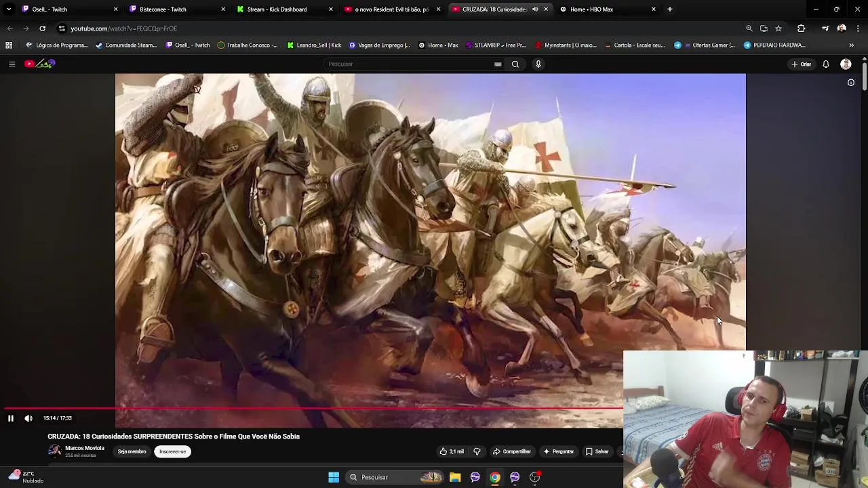Show the video info card icon
Viewport: 868px width, 488px height.
(x=851, y=83)
